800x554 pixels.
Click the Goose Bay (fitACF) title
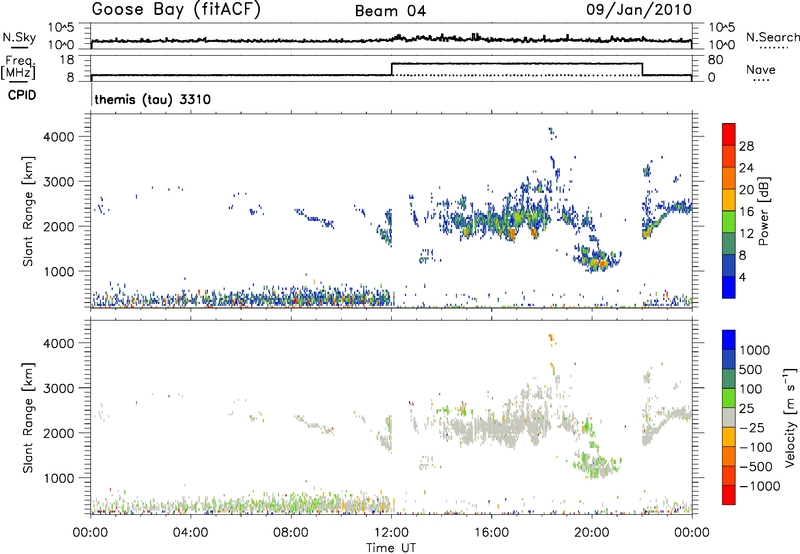click(x=176, y=10)
